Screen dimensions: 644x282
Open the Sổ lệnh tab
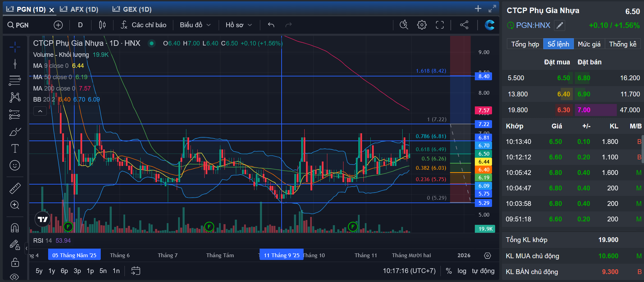(x=558, y=44)
